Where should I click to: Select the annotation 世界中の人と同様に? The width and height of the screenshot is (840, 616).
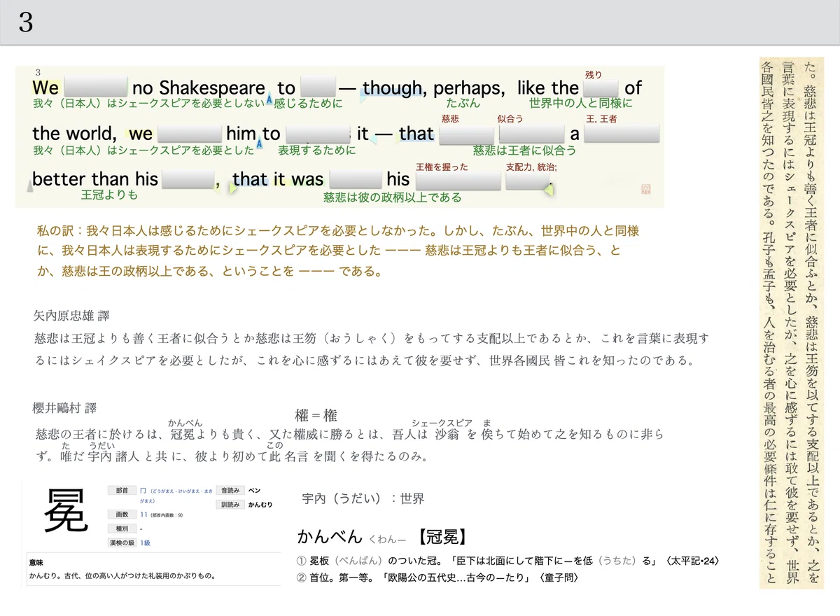click(x=580, y=104)
